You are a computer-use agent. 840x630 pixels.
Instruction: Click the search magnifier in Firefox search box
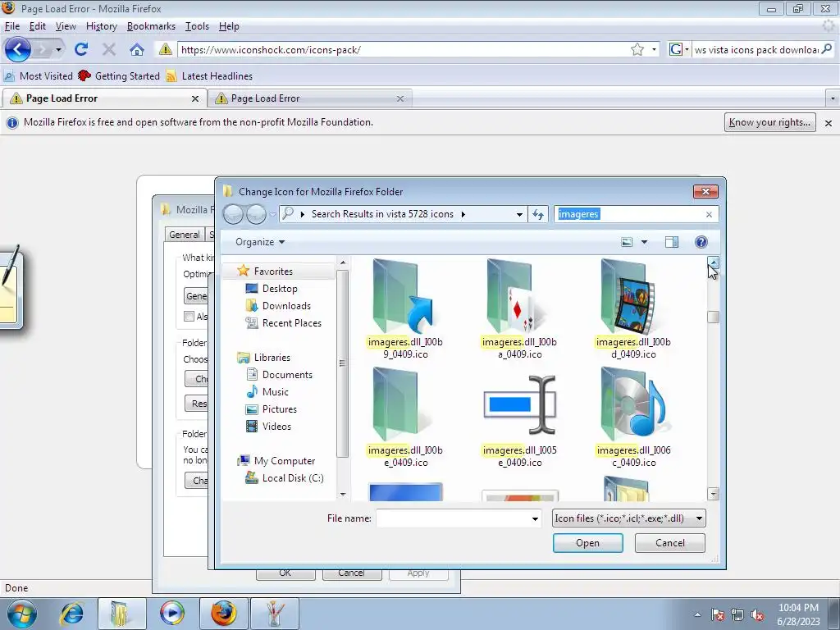coord(827,49)
